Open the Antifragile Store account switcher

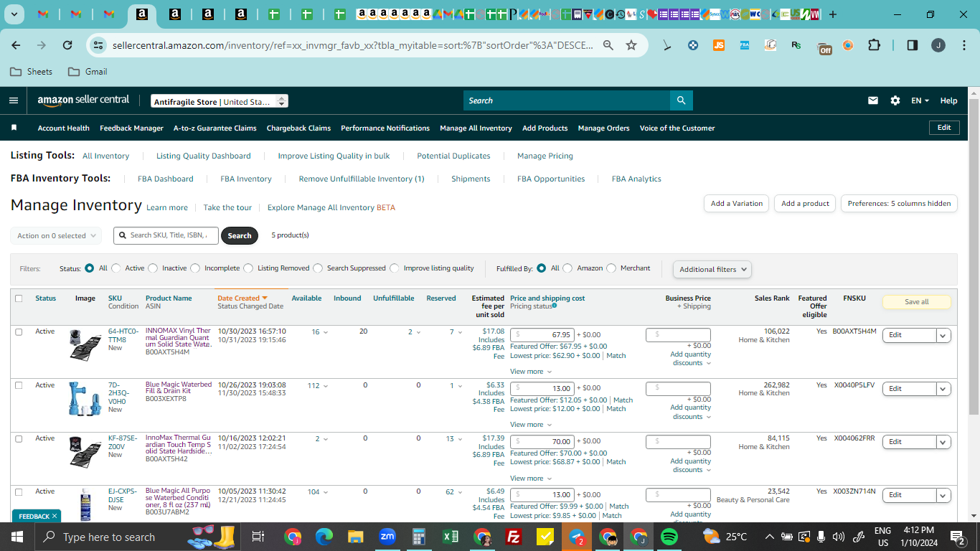click(220, 101)
